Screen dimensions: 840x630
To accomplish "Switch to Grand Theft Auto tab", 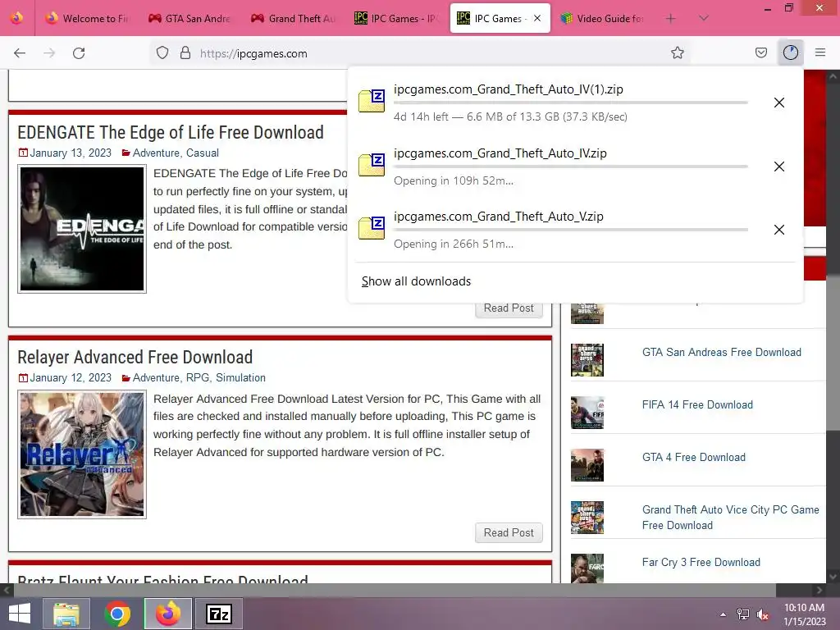I will pyautogui.click(x=294, y=18).
